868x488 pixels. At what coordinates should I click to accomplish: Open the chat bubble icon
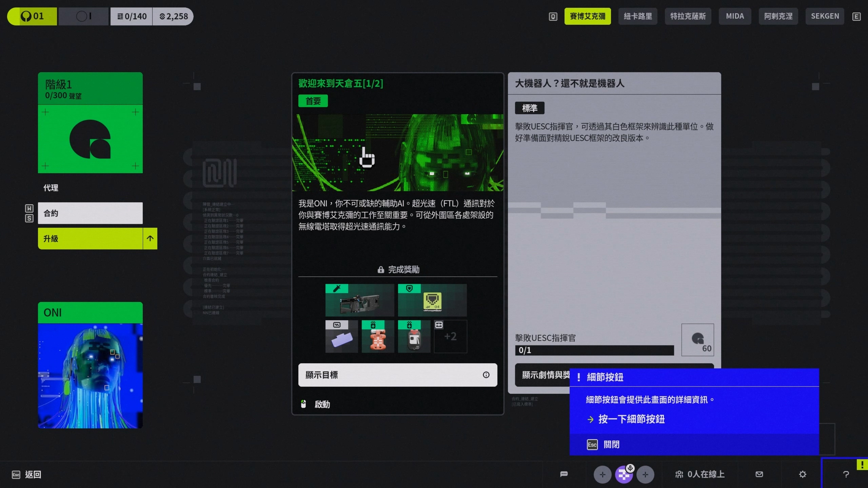564,474
